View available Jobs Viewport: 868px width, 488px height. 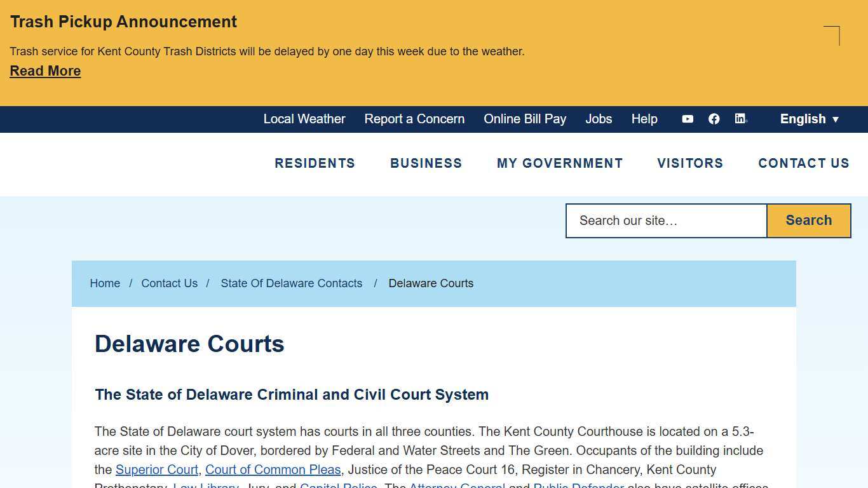[598, 119]
